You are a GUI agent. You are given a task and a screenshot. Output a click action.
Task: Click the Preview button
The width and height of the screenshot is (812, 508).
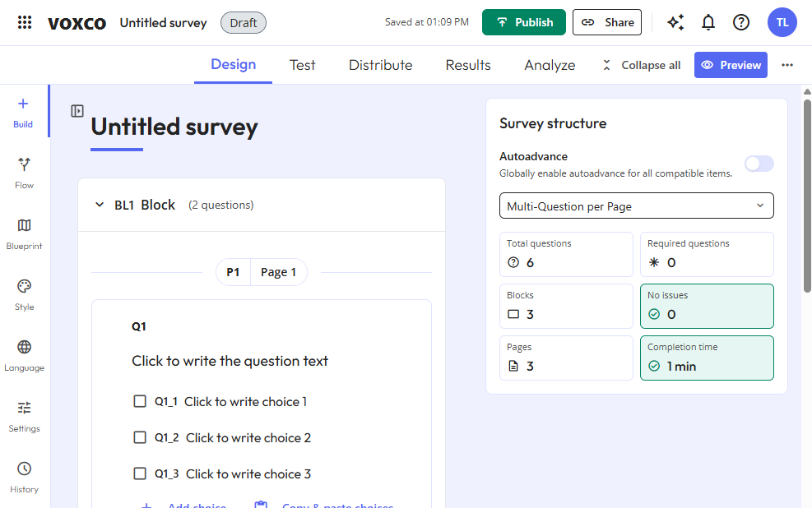[731, 65]
